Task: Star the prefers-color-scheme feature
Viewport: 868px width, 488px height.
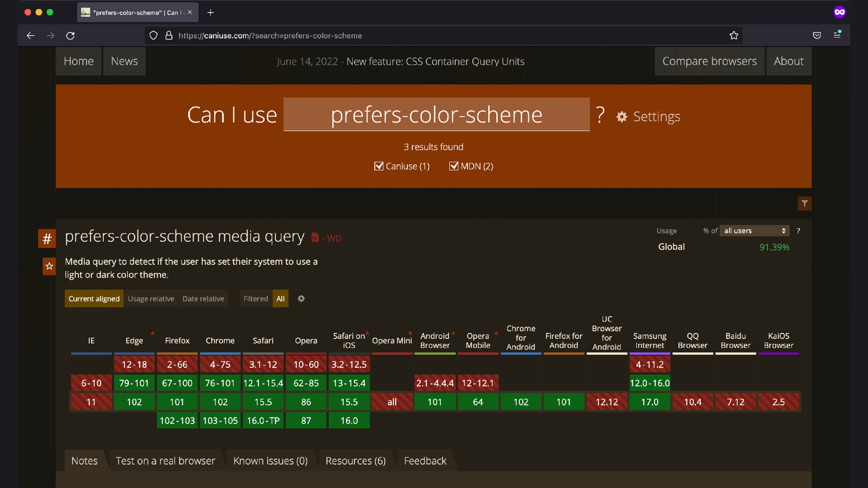Action: point(49,266)
